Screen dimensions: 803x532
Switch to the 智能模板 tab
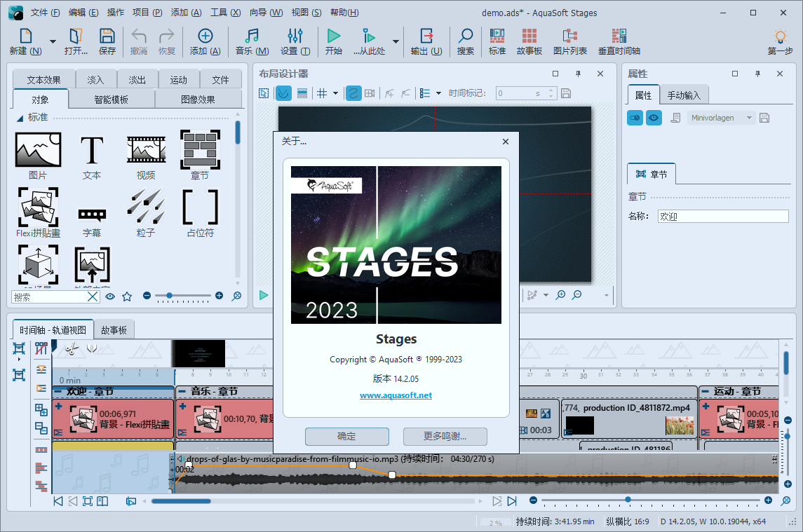point(111,100)
